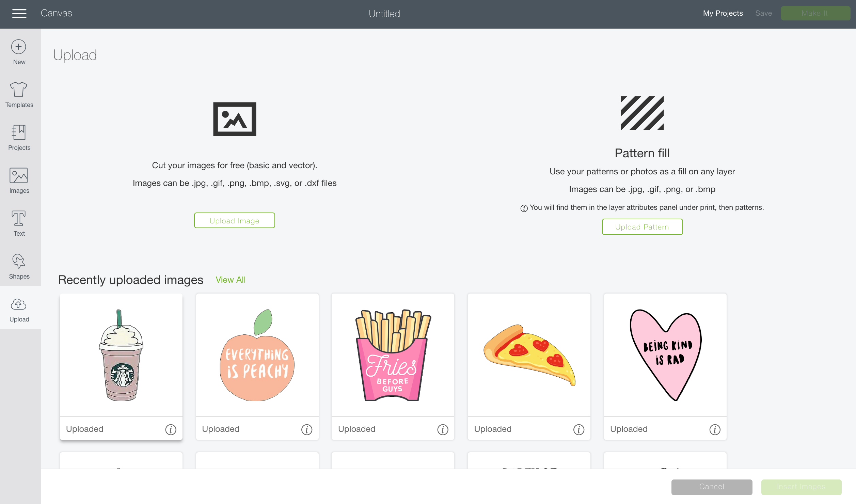Select the Images sidebar icon
Viewport: 856px width, 504px height.
tap(19, 176)
